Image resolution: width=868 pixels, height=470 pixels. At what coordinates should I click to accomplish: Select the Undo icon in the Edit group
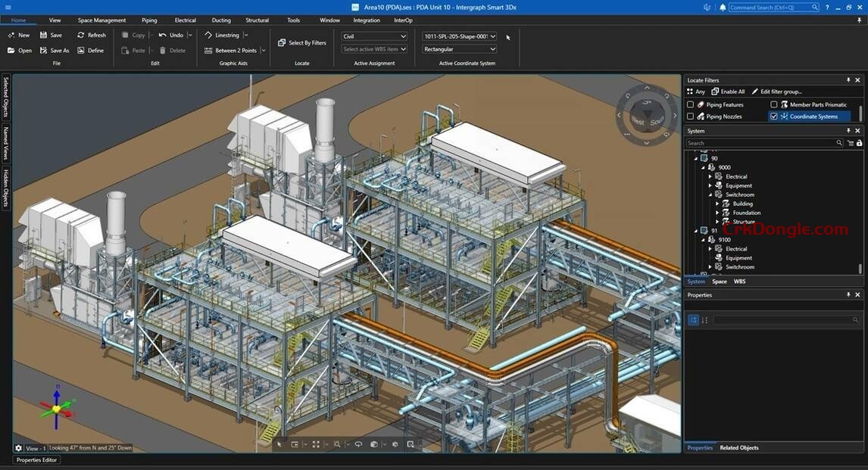(161, 35)
